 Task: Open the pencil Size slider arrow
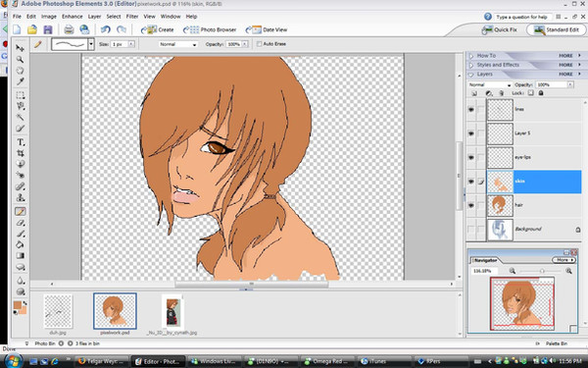131,44
